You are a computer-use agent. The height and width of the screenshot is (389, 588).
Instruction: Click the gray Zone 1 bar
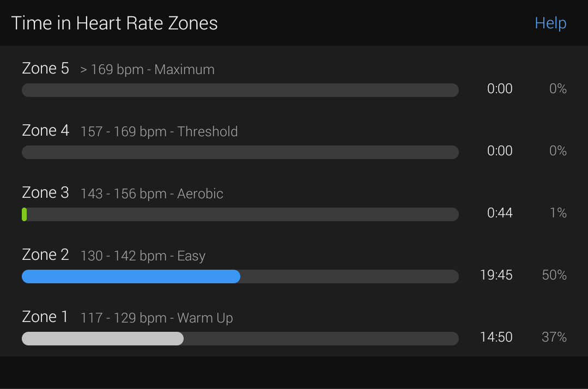103,339
